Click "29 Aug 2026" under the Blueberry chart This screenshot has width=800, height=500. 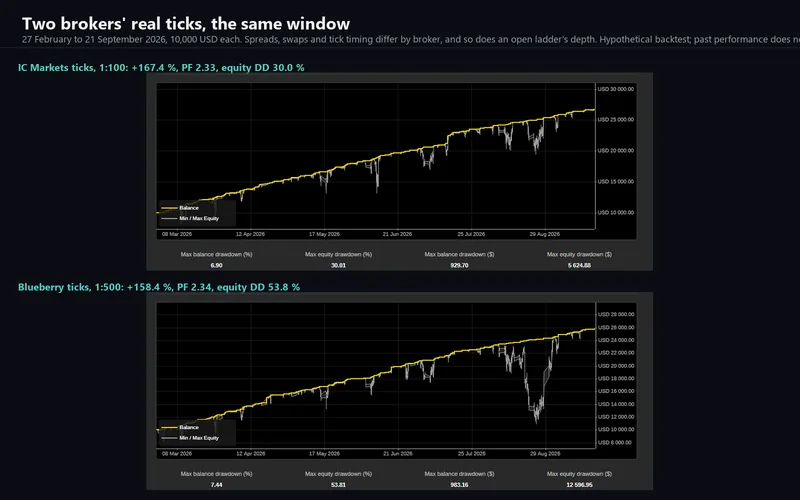point(544,454)
